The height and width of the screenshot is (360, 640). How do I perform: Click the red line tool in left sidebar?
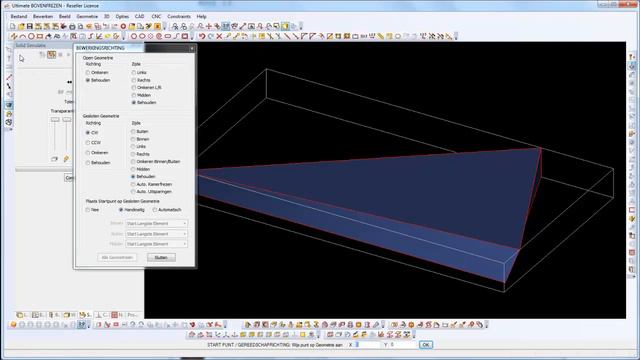(9, 78)
